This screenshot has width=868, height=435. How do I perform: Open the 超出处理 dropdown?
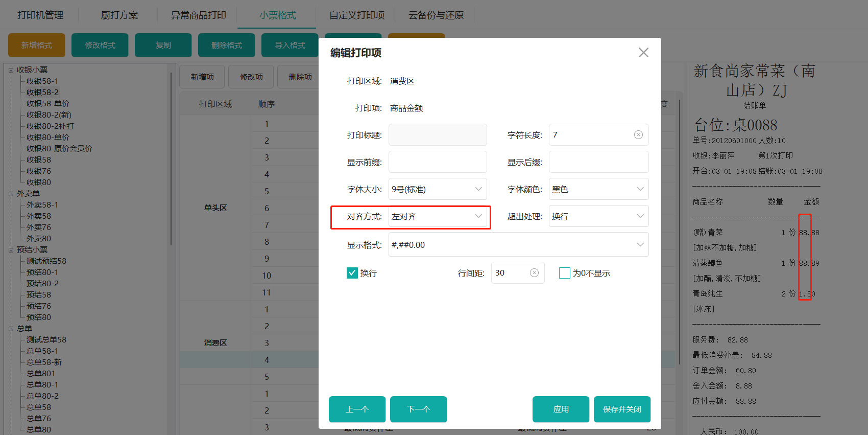point(599,216)
